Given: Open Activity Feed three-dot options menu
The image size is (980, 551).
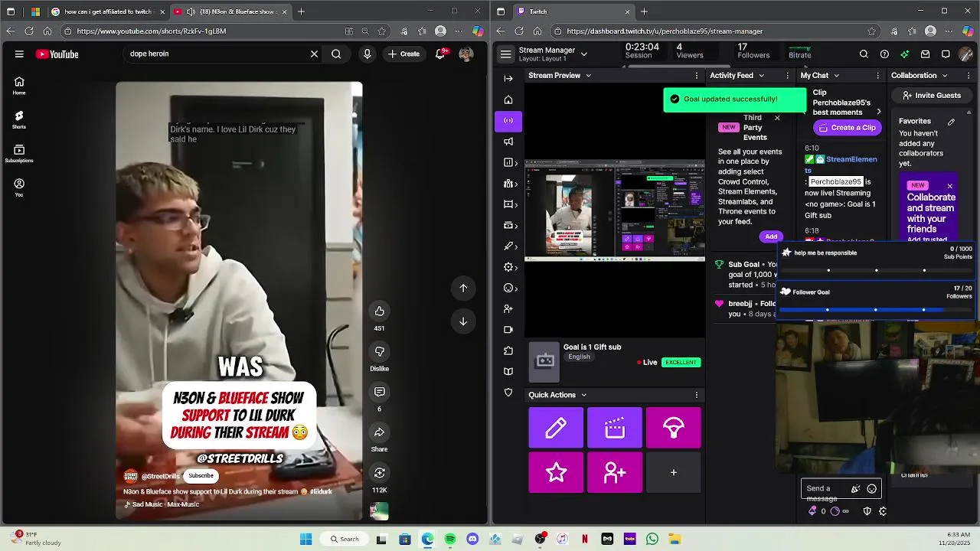Looking at the screenshot, I should tap(788, 75).
